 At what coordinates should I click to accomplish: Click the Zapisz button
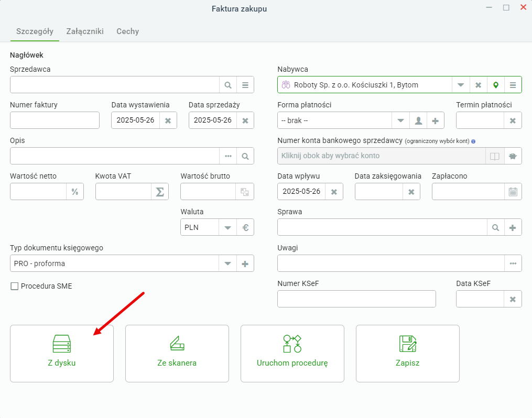pos(407,354)
